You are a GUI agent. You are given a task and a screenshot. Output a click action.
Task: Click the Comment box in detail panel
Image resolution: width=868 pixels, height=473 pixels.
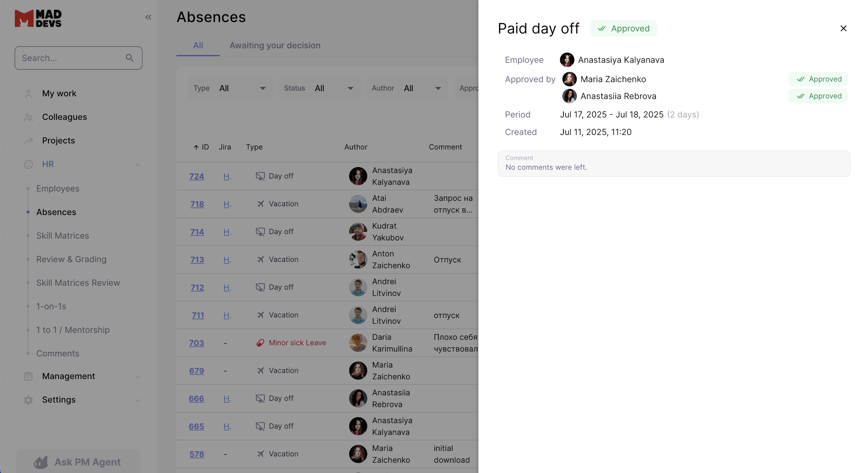(x=674, y=164)
